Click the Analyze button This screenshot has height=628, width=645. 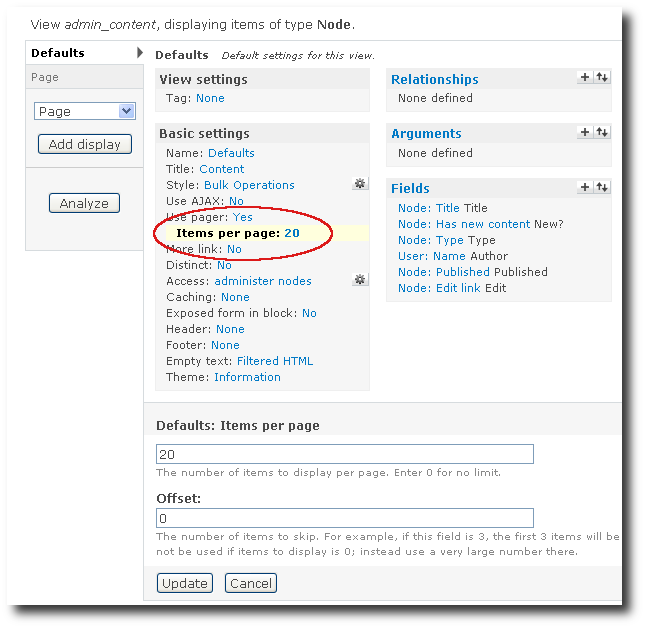tap(84, 203)
